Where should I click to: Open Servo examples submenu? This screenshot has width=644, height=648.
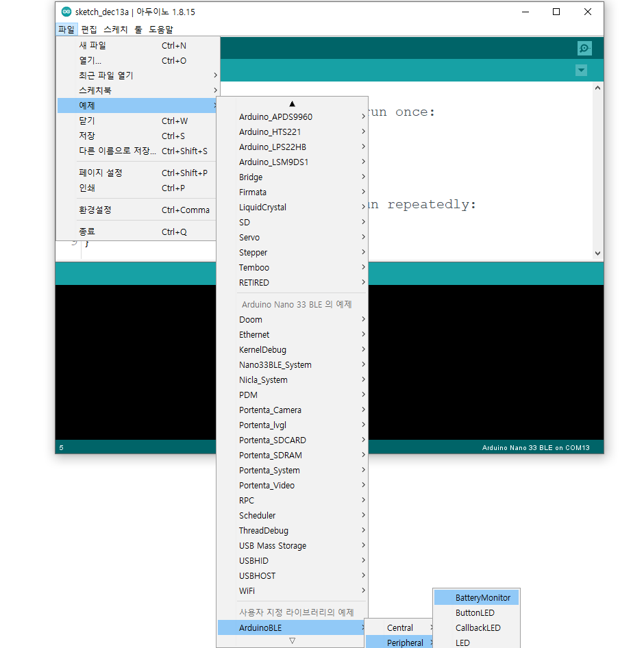coord(293,237)
